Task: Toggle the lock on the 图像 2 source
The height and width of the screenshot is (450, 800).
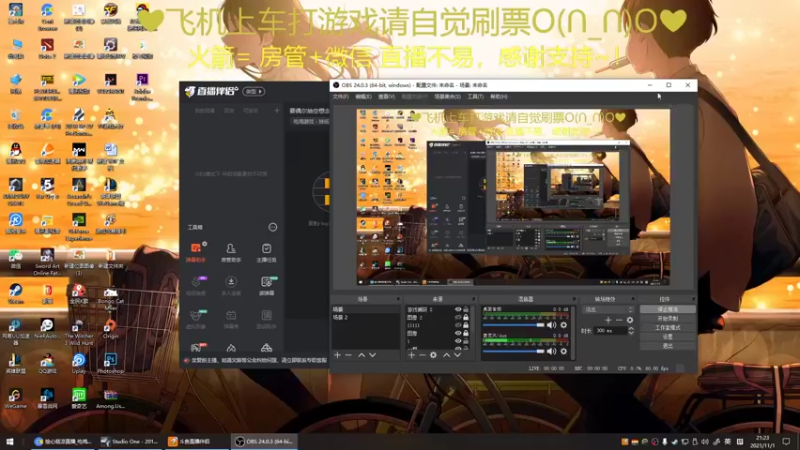Action: point(466,317)
